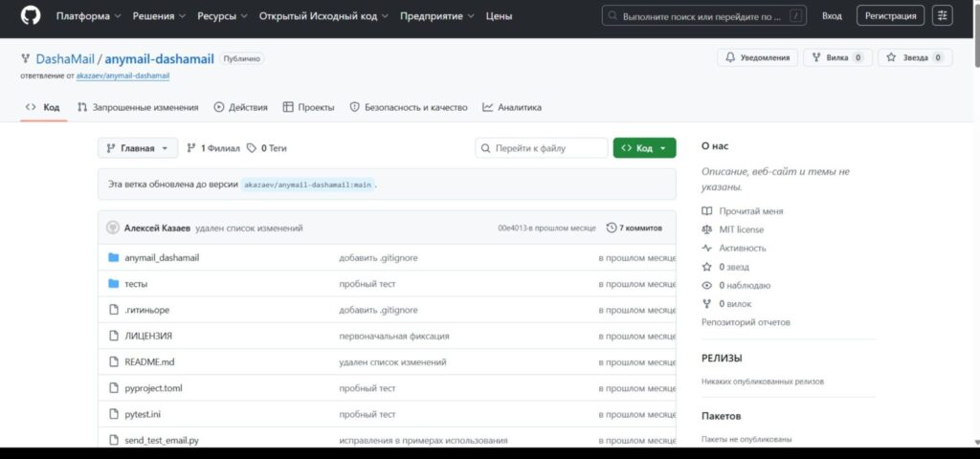The width and height of the screenshot is (980, 459).
Task: Click the Регистрация button
Action: point(891,16)
